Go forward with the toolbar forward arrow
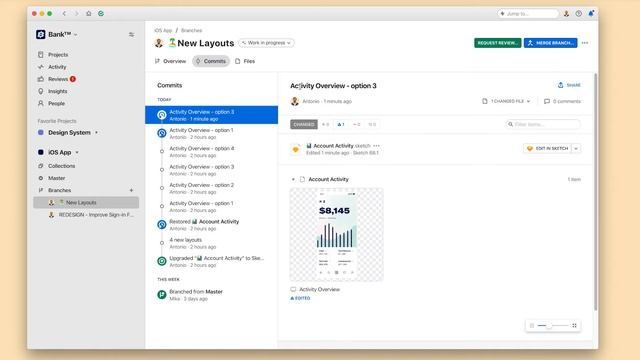Viewport: 640px width, 360px height. 76,13
